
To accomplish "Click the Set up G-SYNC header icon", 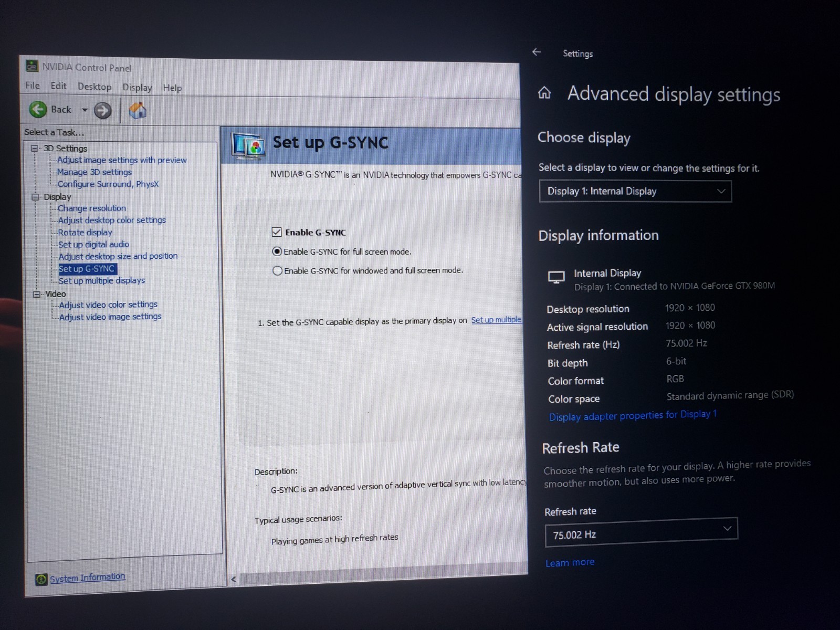I will coord(248,146).
